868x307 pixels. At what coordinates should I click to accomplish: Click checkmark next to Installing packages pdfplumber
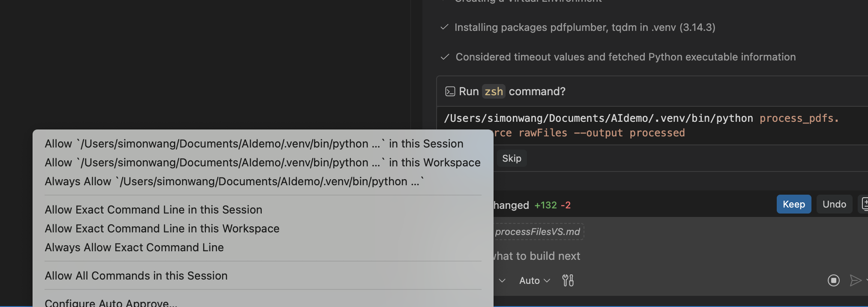(x=444, y=27)
